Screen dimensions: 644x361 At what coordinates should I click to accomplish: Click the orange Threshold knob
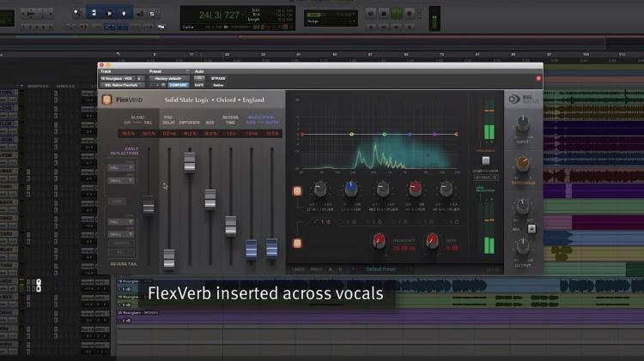[523, 163]
